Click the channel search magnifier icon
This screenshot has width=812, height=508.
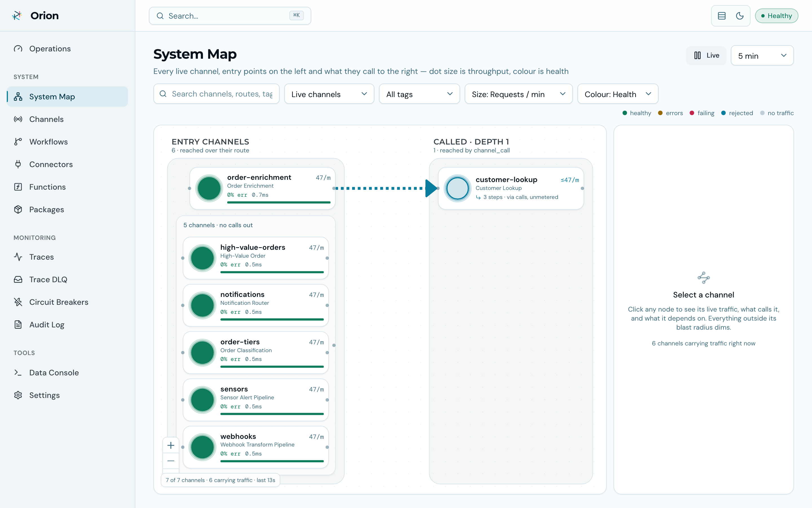[163, 94]
